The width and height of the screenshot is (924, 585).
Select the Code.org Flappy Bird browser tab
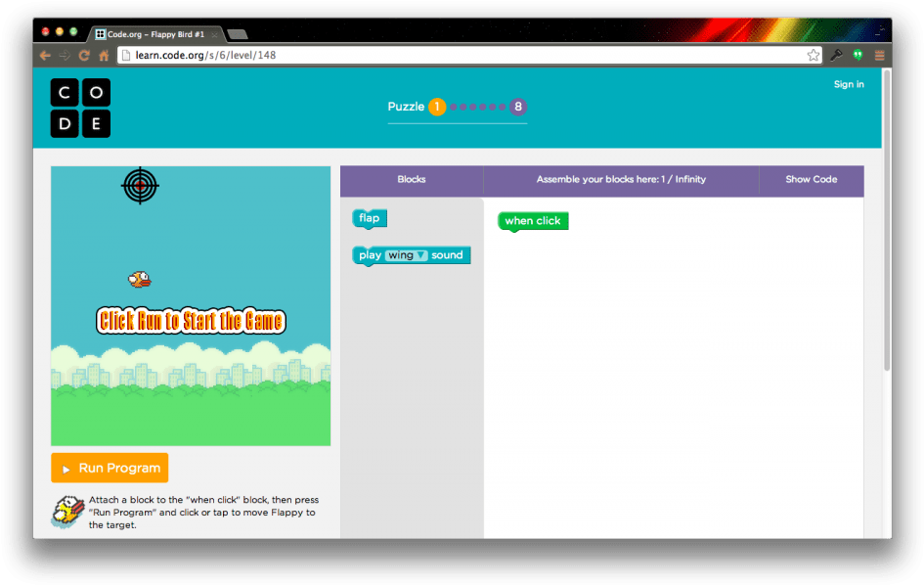(156, 31)
